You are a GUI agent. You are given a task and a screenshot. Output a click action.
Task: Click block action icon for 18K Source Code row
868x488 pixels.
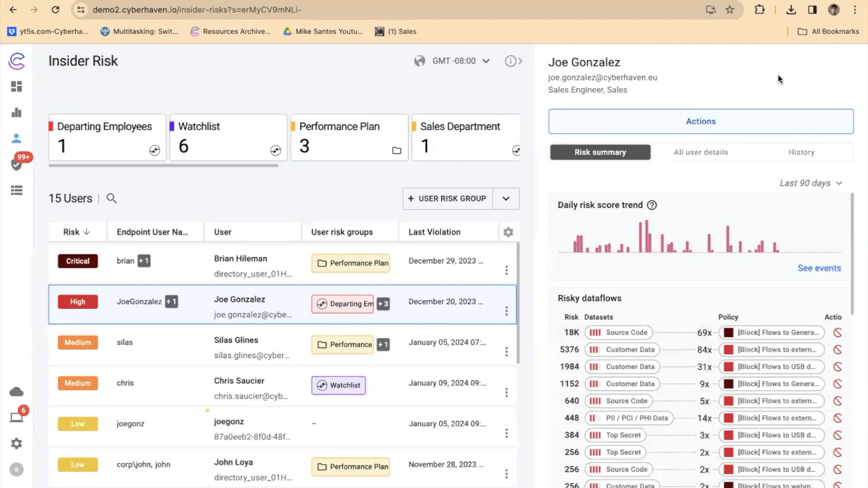(837, 333)
